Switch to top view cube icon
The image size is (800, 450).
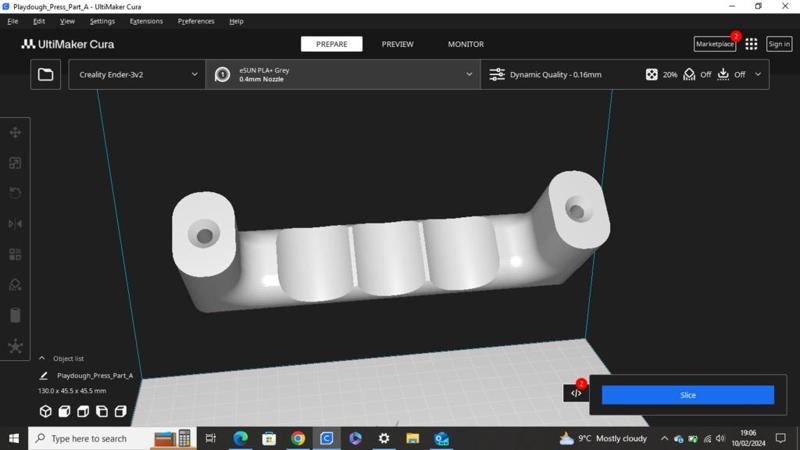pyautogui.click(x=83, y=411)
